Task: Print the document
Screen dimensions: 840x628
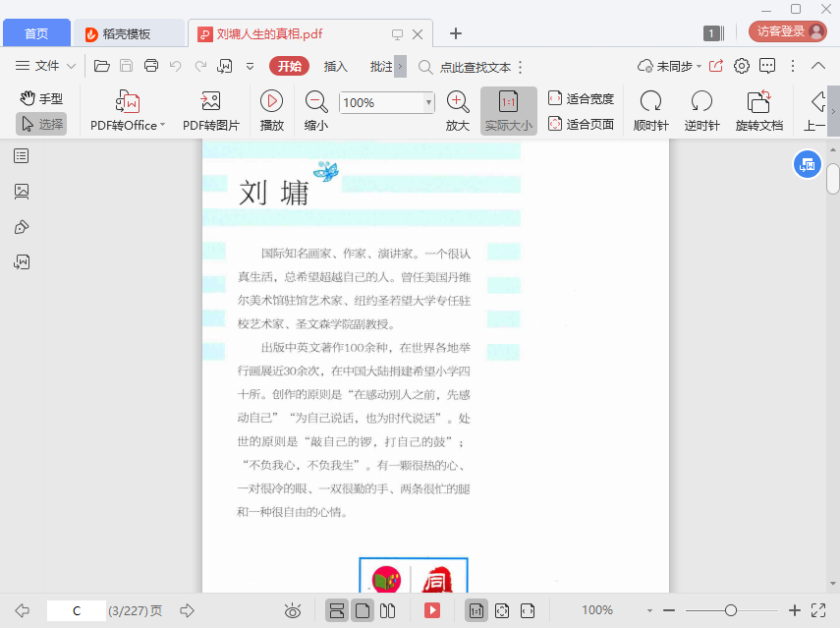Action: coord(151,66)
